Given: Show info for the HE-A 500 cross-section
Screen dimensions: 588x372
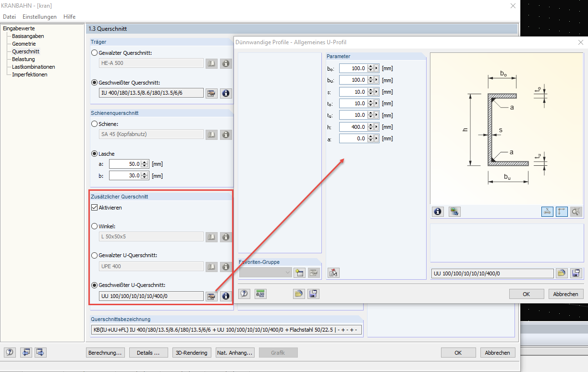Looking at the screenshot, I should click(x=226, y=63).
